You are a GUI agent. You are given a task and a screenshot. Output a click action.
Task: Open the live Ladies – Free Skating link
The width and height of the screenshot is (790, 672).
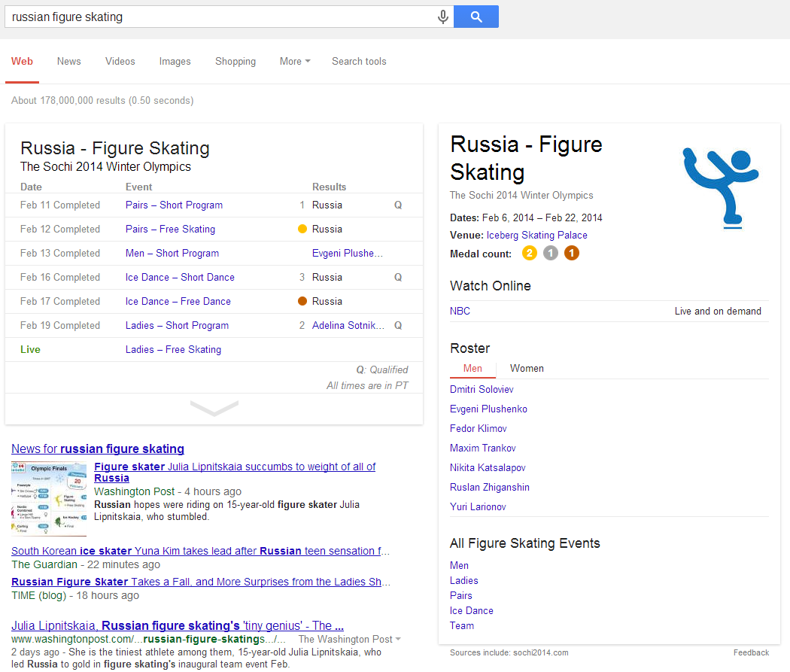pos(173,350)
